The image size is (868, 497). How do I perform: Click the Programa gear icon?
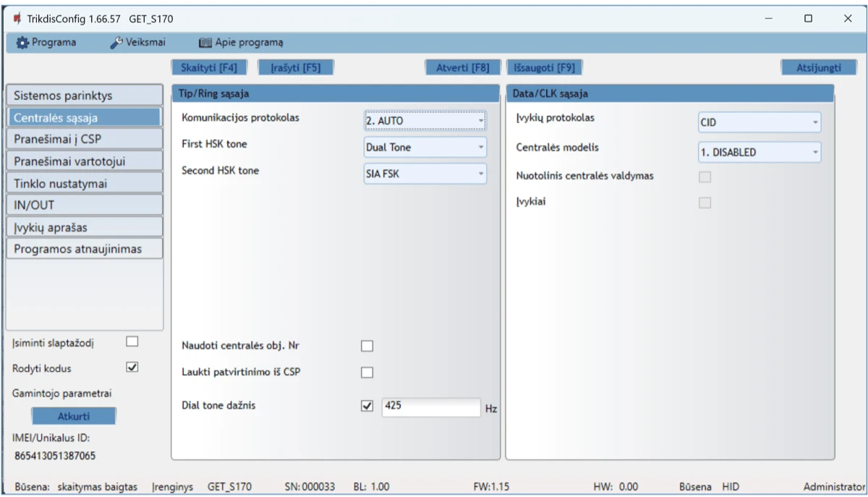pos(22,43)
